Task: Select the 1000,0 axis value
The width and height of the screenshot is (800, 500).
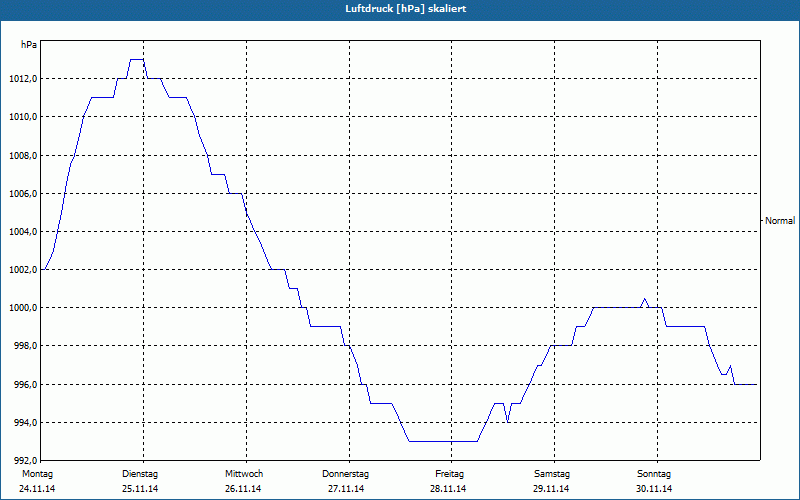Action: pyautogui.click(x=23, y=308)
